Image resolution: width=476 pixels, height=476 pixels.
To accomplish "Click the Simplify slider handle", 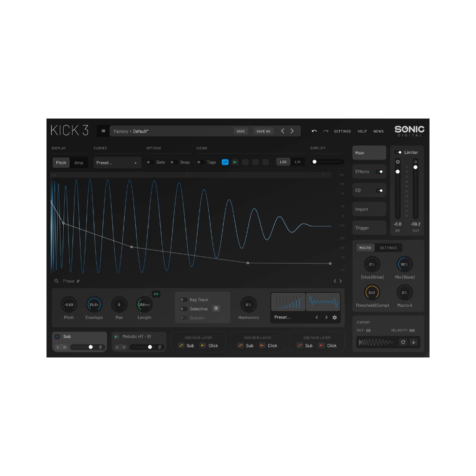I will (315, 162).
